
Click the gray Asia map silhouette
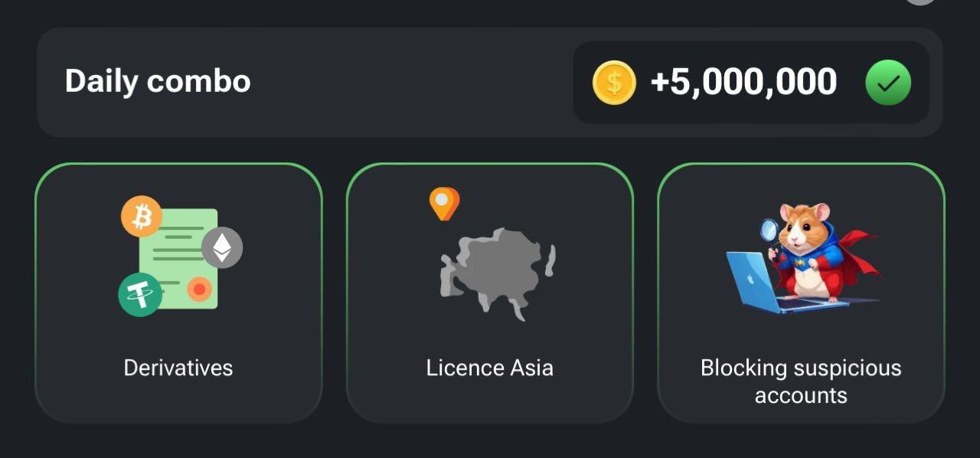(x=498, y=273)
